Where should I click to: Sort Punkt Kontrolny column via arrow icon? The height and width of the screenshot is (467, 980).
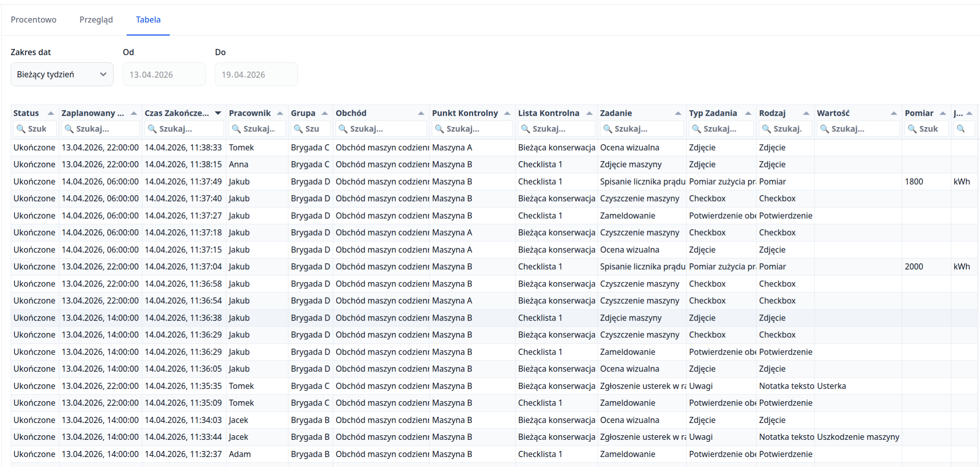tap(507, 113)
